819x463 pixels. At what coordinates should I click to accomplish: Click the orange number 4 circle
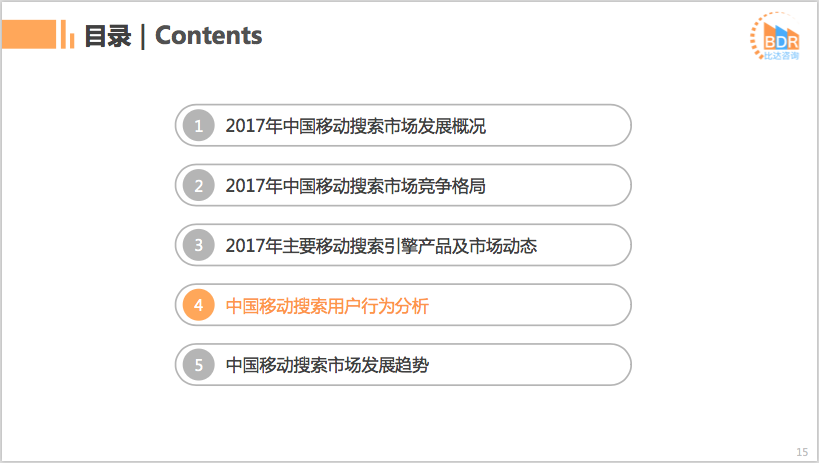[x=198, y=305]
